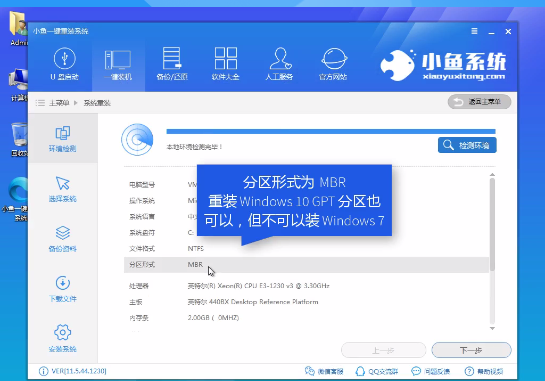Select the 选择系统 cursor icon step
The image size is (545, 381).
63,189
